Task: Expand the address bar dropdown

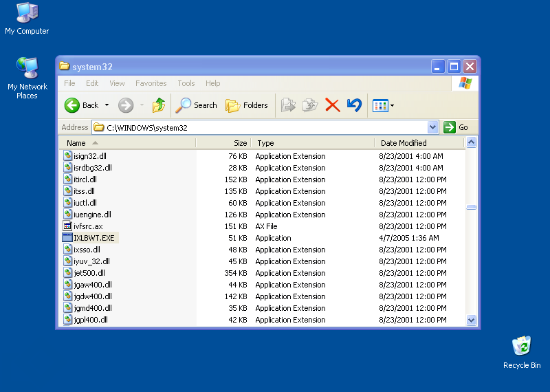Action: point(433,127)
